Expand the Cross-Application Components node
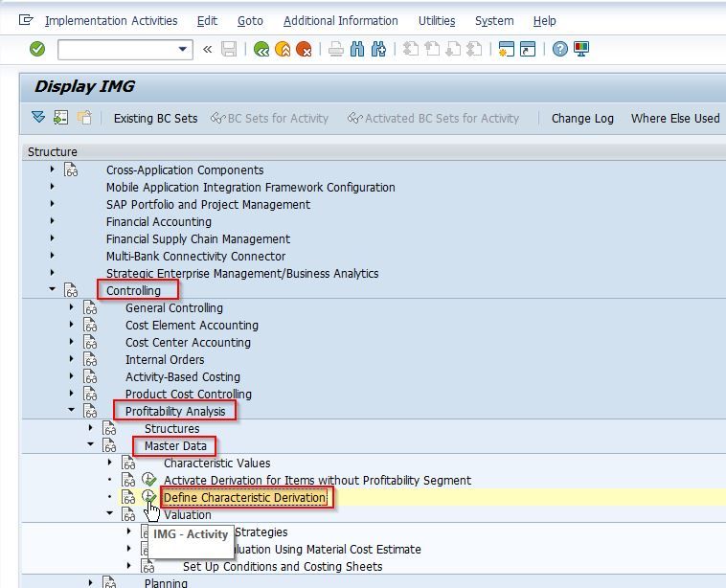 point(52,170)
